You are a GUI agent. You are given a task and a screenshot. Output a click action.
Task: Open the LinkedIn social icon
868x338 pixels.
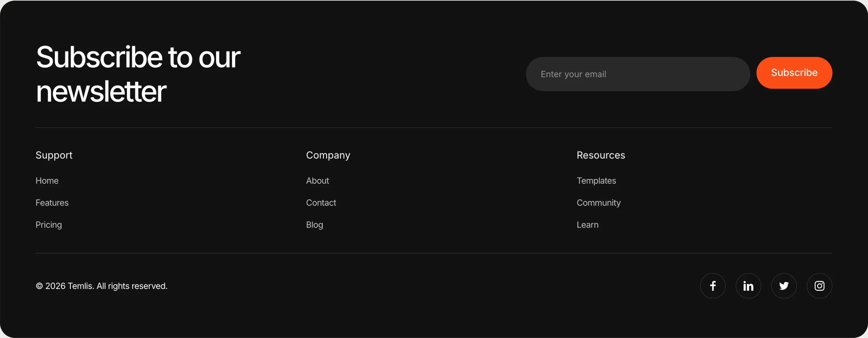pos(748,286)
